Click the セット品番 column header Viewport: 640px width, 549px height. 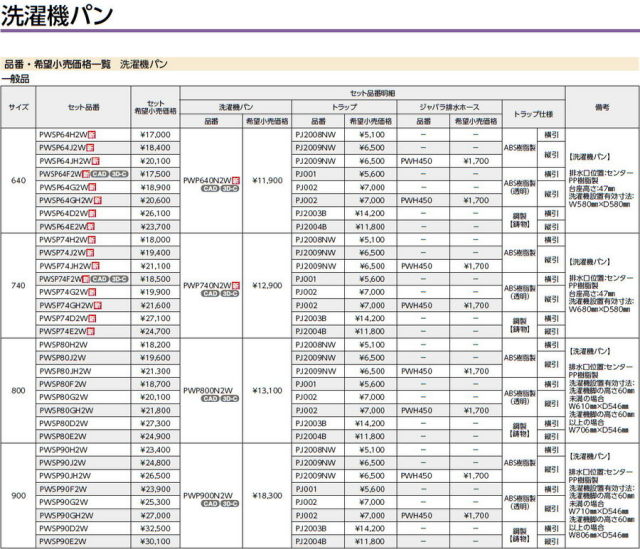(x=84, y=107)
